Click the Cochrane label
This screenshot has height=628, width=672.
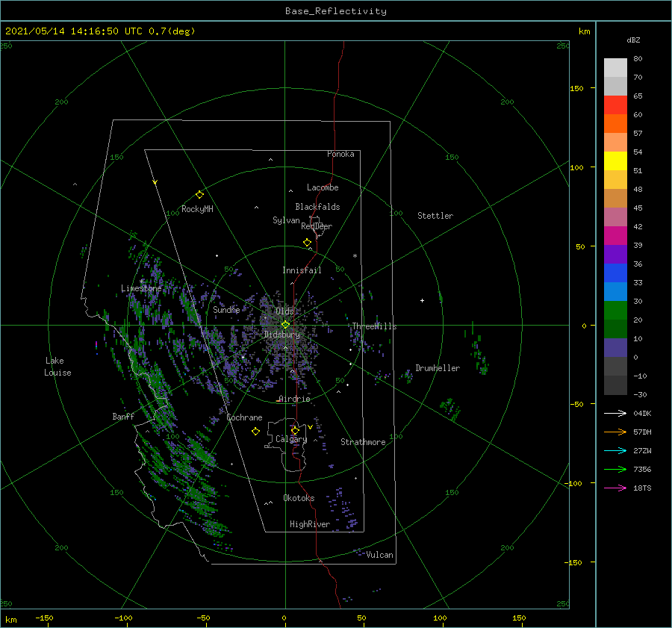point(244,417)
